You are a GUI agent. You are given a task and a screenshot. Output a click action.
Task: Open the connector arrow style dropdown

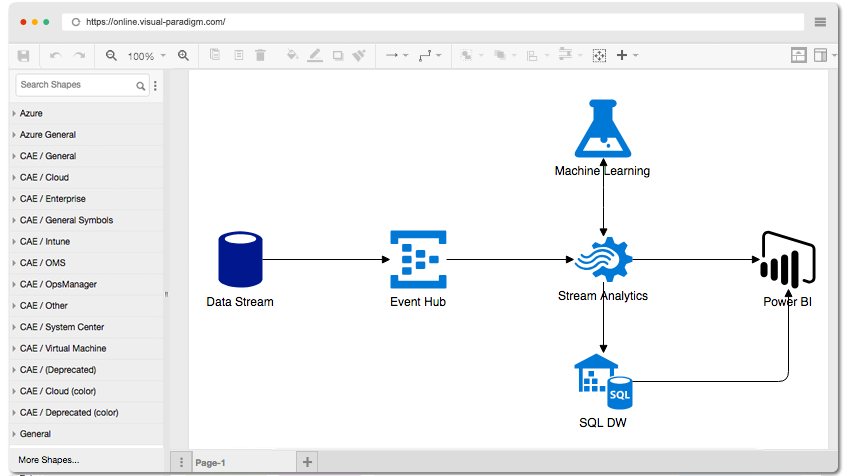tap(397, 55)
